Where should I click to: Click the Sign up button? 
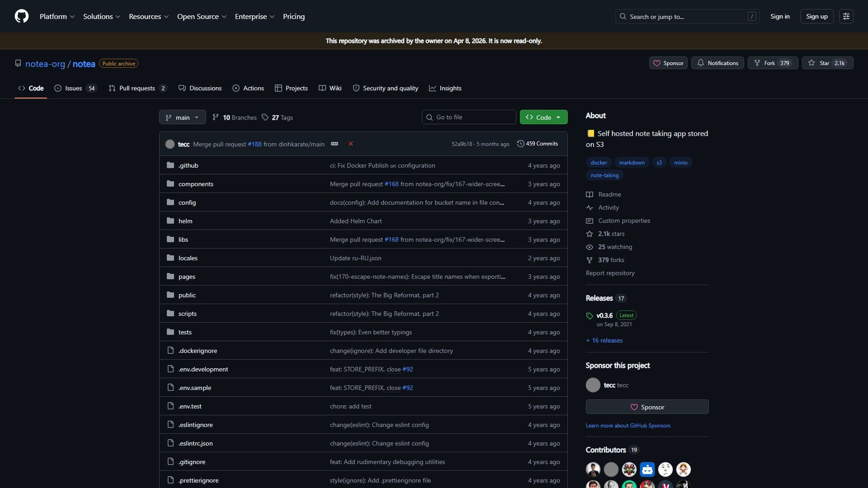tap(817, 16)
